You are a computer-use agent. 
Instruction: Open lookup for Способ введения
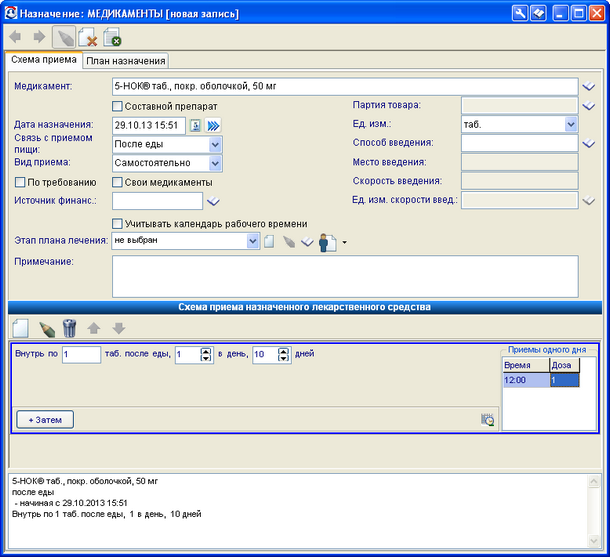click(x=589, y=144)
